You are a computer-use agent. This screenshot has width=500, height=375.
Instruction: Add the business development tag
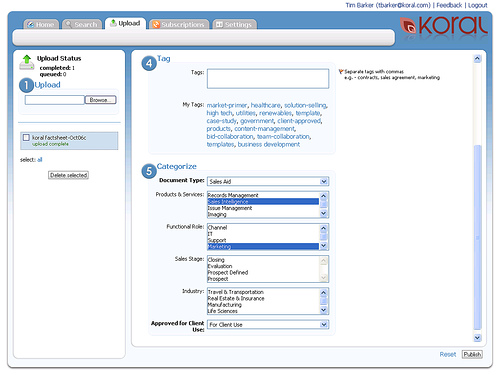pos(269,144)
